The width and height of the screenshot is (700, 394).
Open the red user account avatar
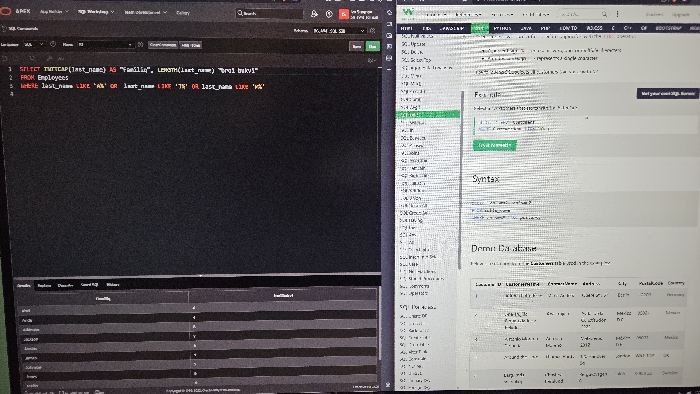pyautogui.click(x=343, y=14)
